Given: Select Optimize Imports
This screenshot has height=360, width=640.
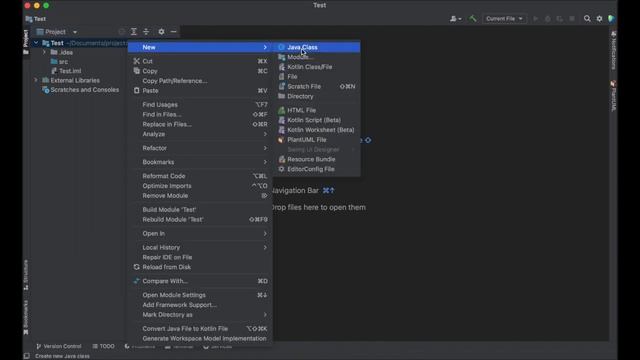Looking at the screenshot, I should tap(200, 186).
